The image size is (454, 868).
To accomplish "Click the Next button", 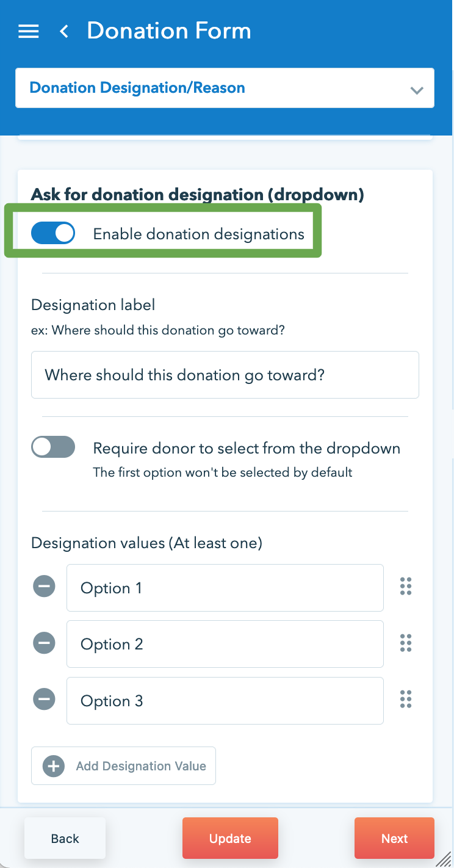I will (x=394, y=838).
